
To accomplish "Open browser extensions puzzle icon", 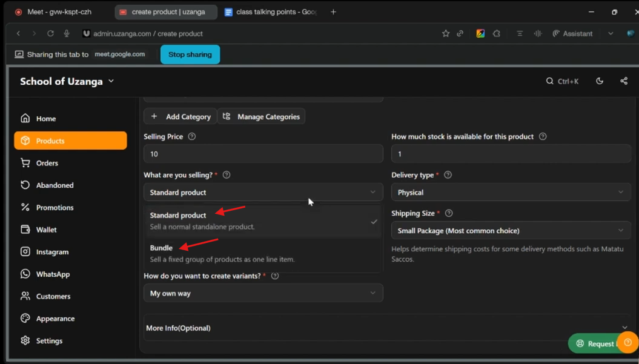I will (497, 33).
